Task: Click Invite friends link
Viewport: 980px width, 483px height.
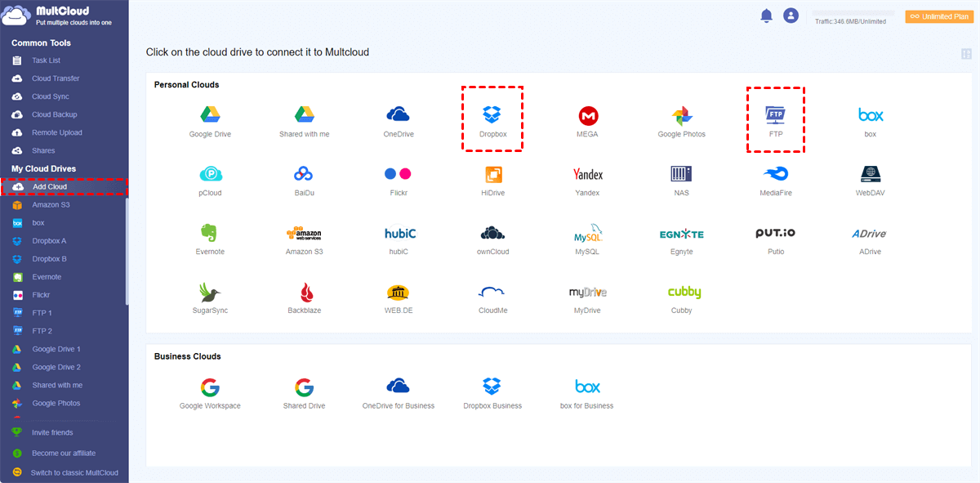Action: point(52,432)
